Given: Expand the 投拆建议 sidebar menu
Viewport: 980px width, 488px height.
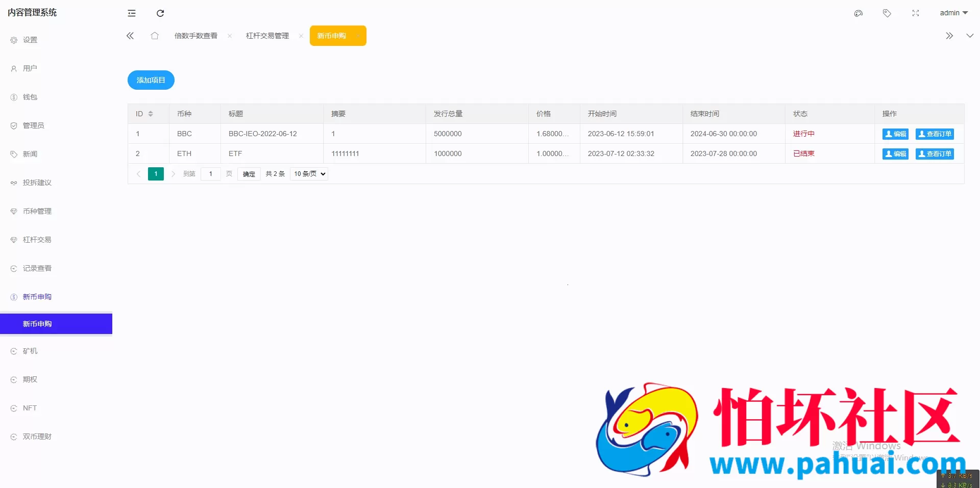Looking at the screenshot, I should pyautogui.click(x=56, y=183).
